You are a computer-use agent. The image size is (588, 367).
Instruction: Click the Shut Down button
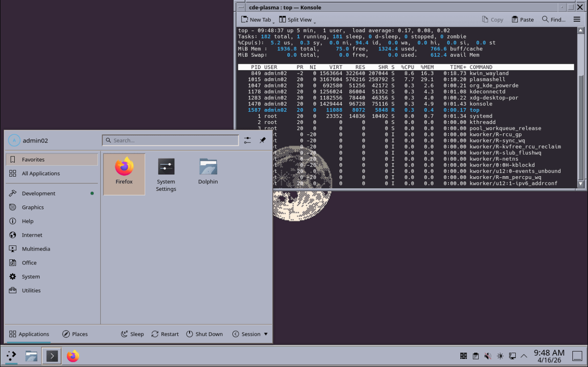point(204,334)
